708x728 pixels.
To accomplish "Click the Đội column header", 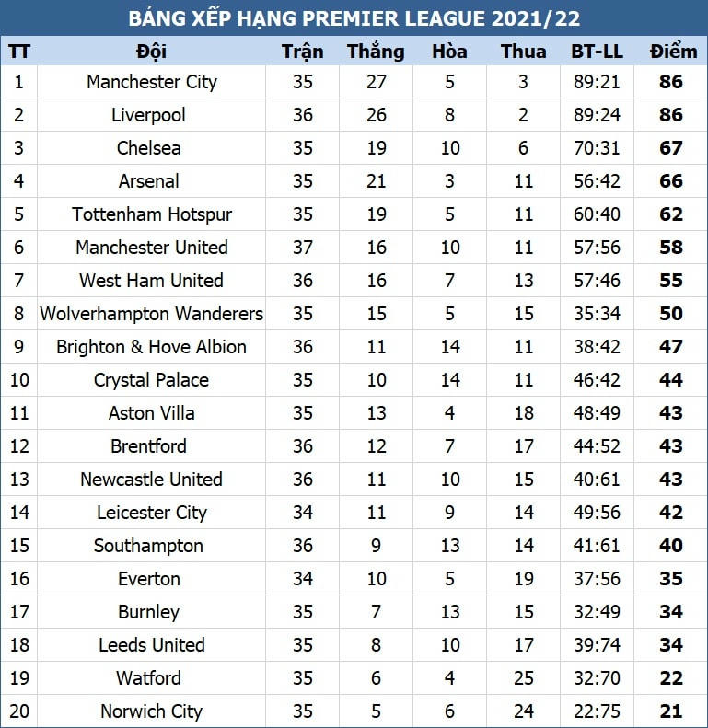I will click(x=151, y=52).
